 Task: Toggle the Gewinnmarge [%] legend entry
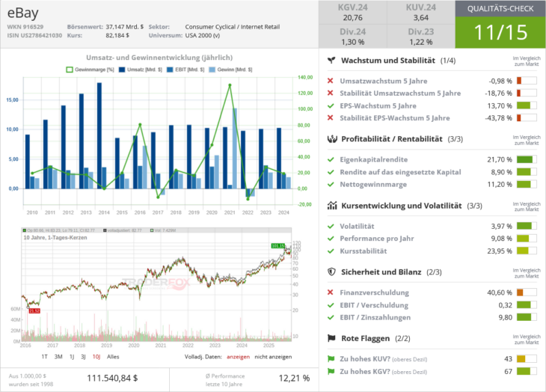[88, 69]
